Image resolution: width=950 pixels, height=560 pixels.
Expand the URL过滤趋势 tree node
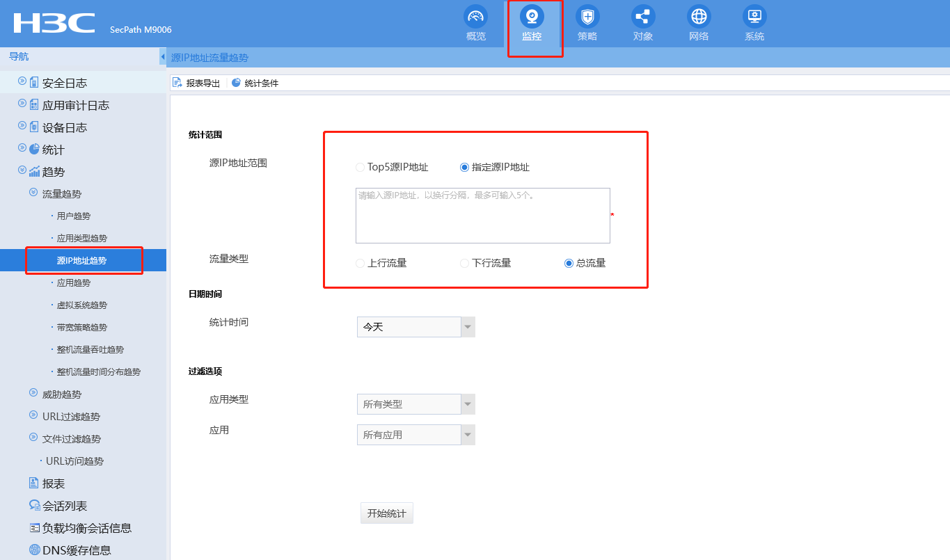[x=33, y=415]
